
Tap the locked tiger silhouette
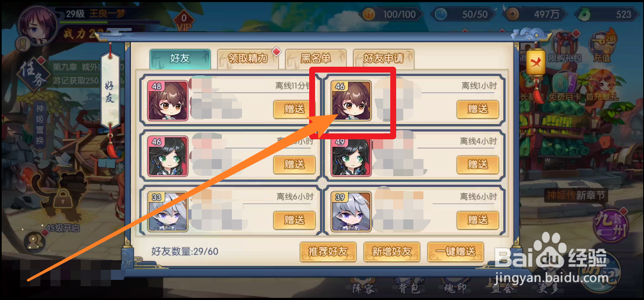pos(63,197)
